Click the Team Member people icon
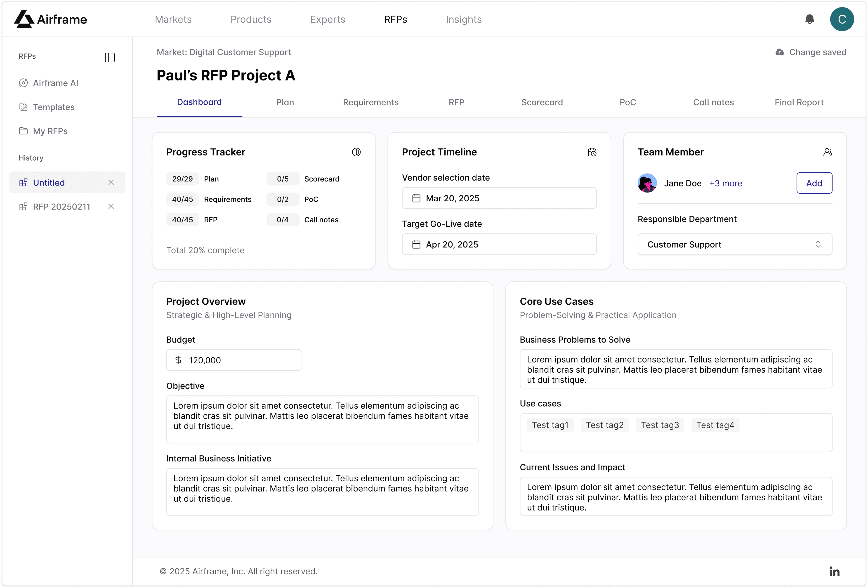 coord(828,152)
